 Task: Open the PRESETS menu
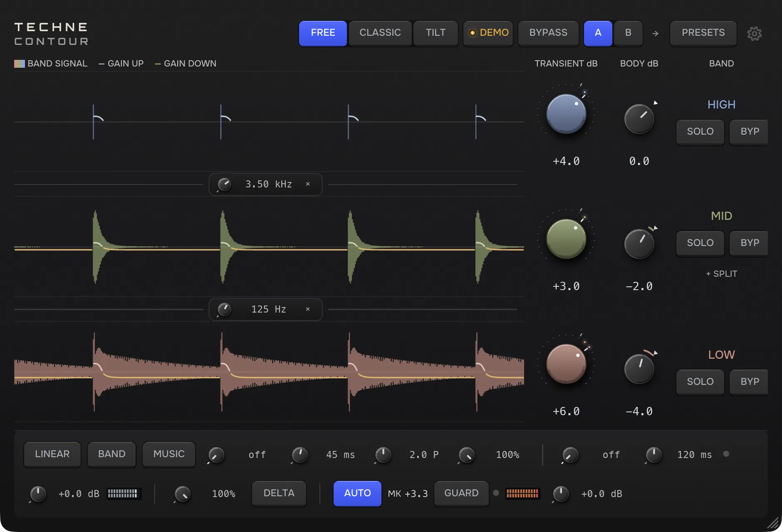[703, 33]
